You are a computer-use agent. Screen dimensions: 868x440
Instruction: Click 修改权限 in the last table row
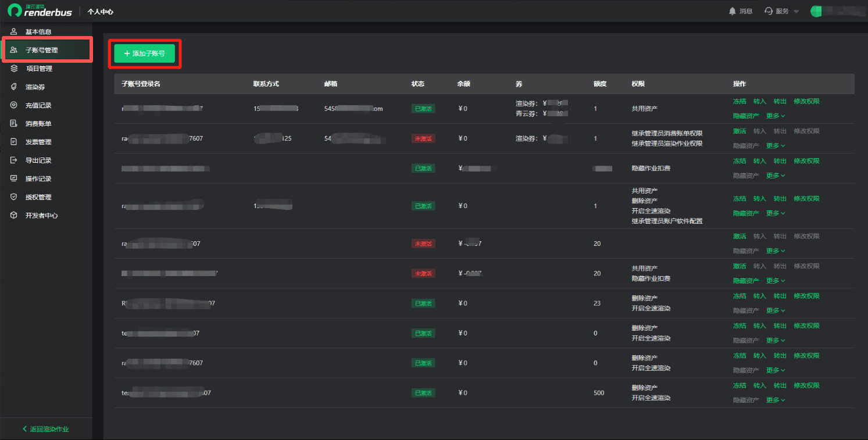pos(806,385)
